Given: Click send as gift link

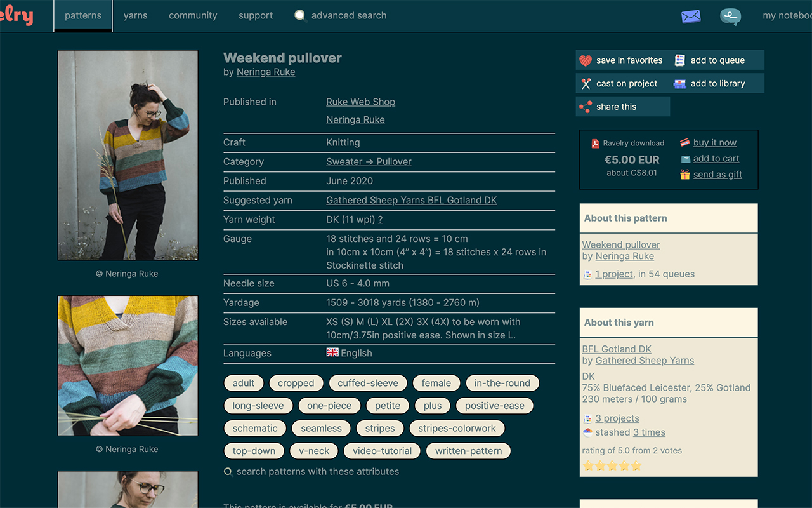Looking at the screenshot, I should (717, 174).
